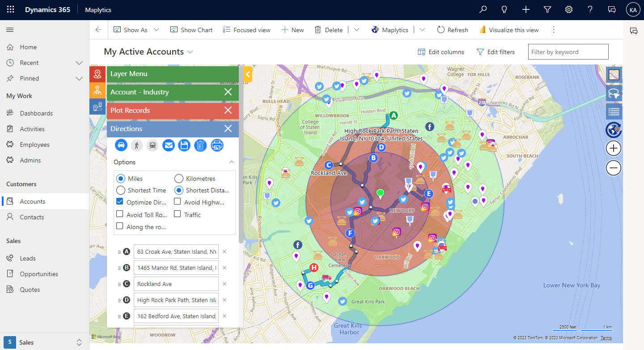Open the My Active Accounts view dropdown
This screenshot has width=644, height=350.
[190, 52]
